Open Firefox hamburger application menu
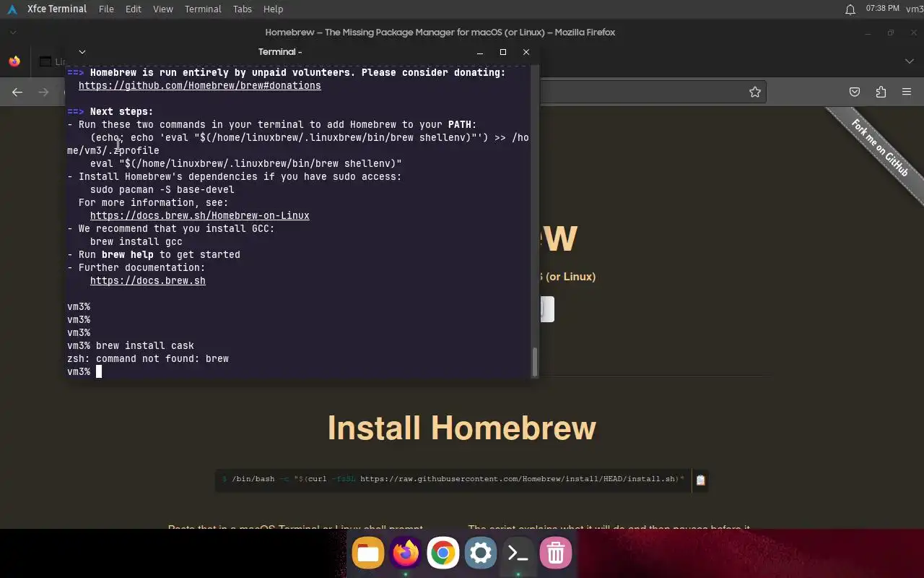The height and width of the screenshot is (578, 924). (x=907, y=92)
